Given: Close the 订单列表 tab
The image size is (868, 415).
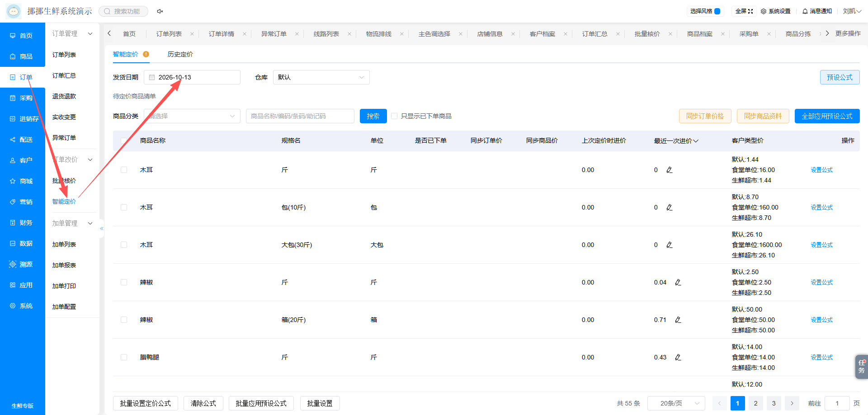Looking at the screenshot, I should (192, 34).
